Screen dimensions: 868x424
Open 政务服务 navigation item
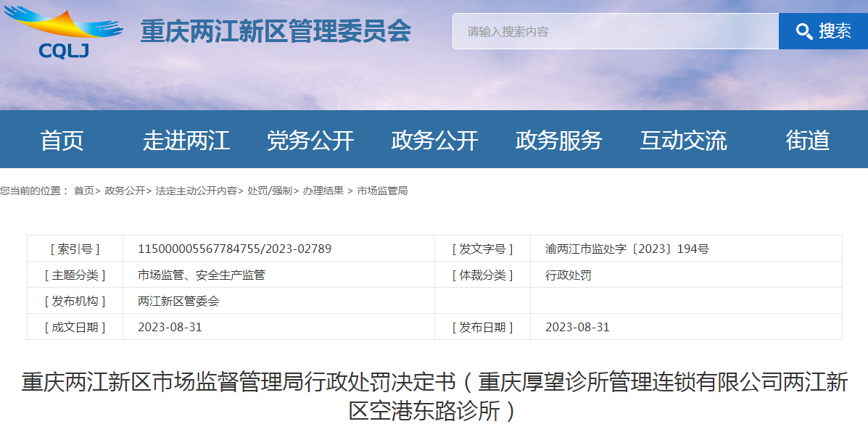click(x=559, y=140)
